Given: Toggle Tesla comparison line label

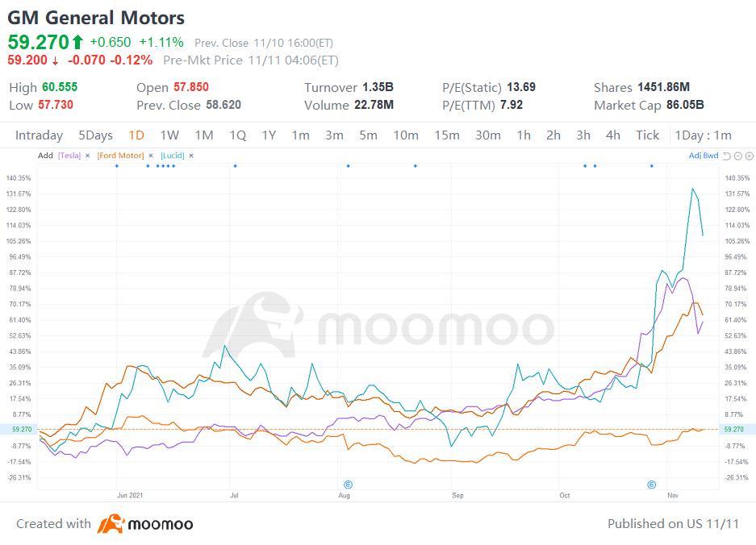Looking at the screenshot, I should pyautogui.click(x=69, y=156).
